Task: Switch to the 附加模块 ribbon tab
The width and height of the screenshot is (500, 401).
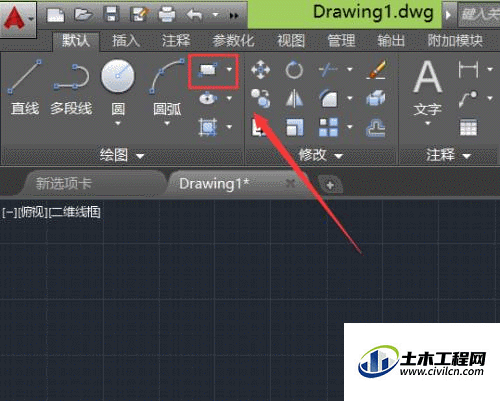Action: (x=455, y=41)
